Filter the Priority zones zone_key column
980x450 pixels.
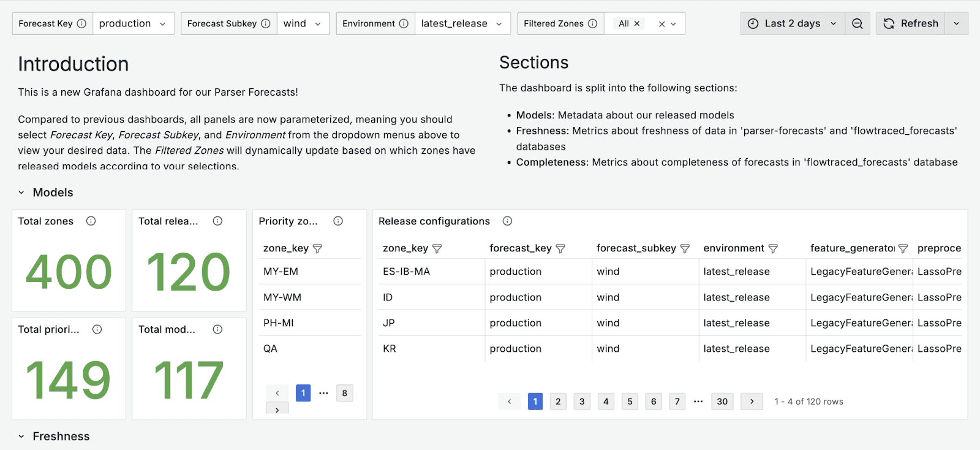(x=317, y=248)
